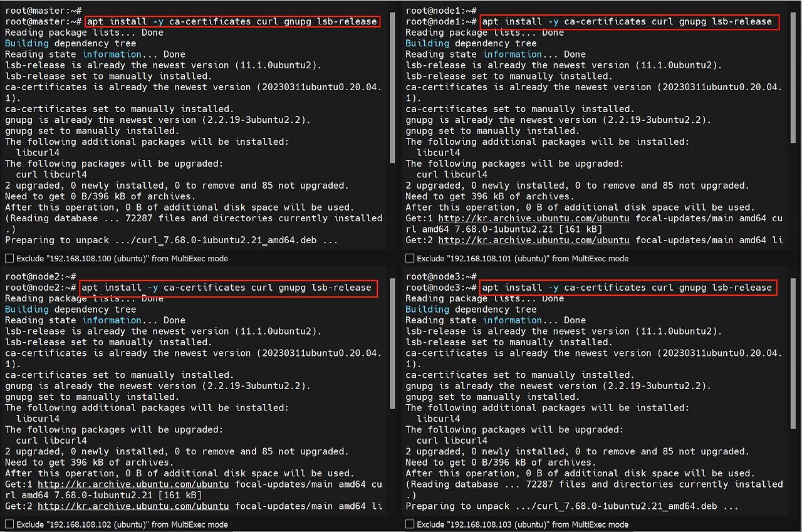Tick Exclude 192.168.108.101 from MultiExec checkbox

[410, 258]
